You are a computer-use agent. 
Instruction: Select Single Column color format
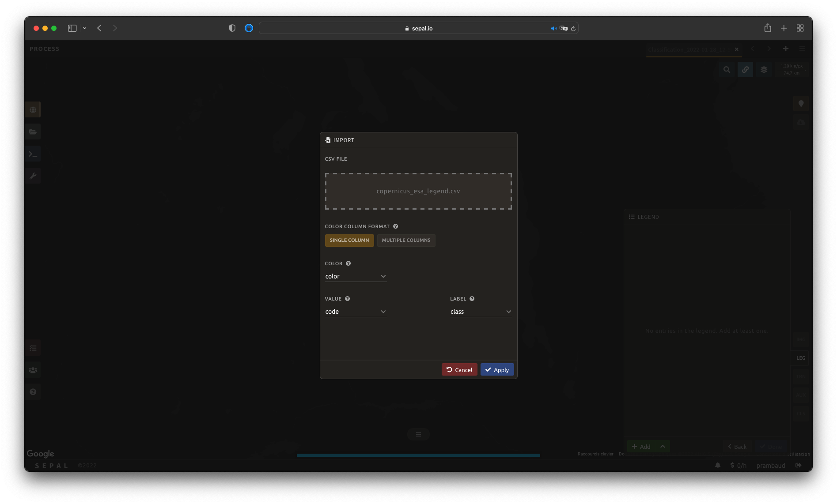349,240
